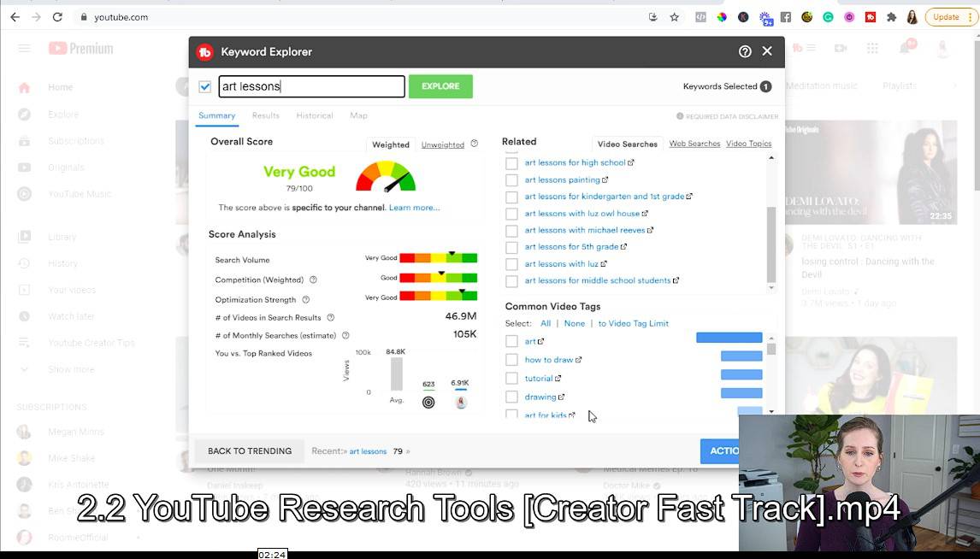Image resolution: width=980 pixels, height=559 pixels.
Task: Check the 'art lessons for high school' box
Action: (511, 163)
